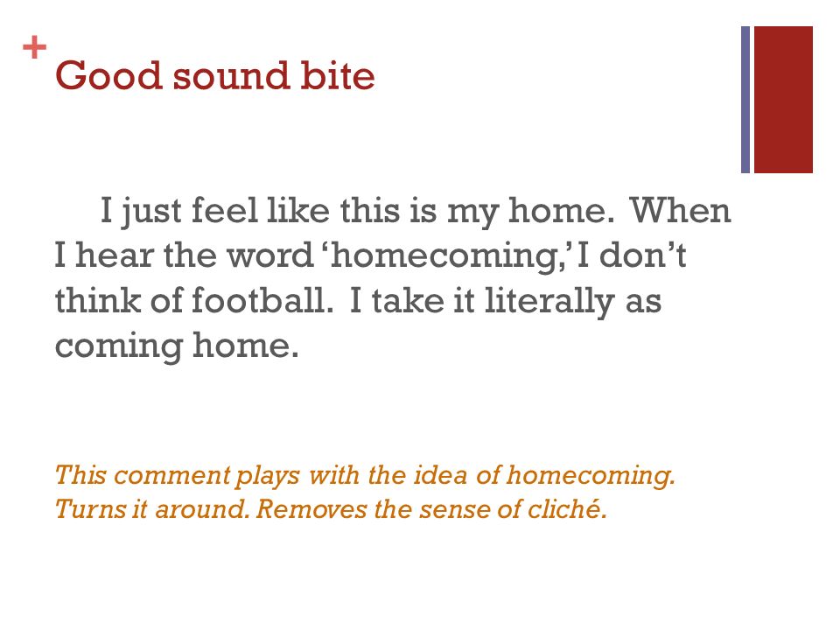Click the thin purple vertical bar
840x630 pixels.
745,100
